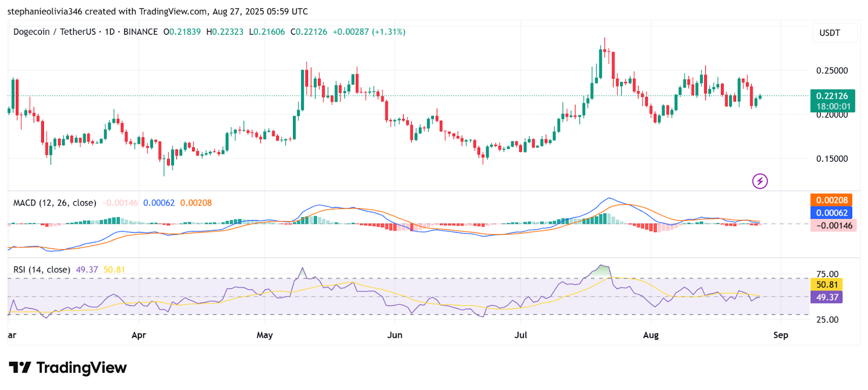Click the pink -0.00146 histogram axis tag
This screenshot has width=868, height=390.
tap(834, 226)
